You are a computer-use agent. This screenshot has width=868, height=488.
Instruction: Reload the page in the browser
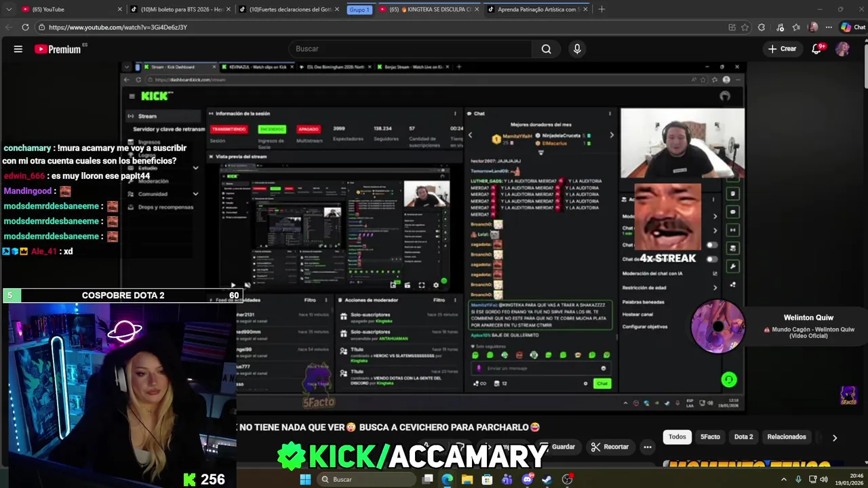25,27
